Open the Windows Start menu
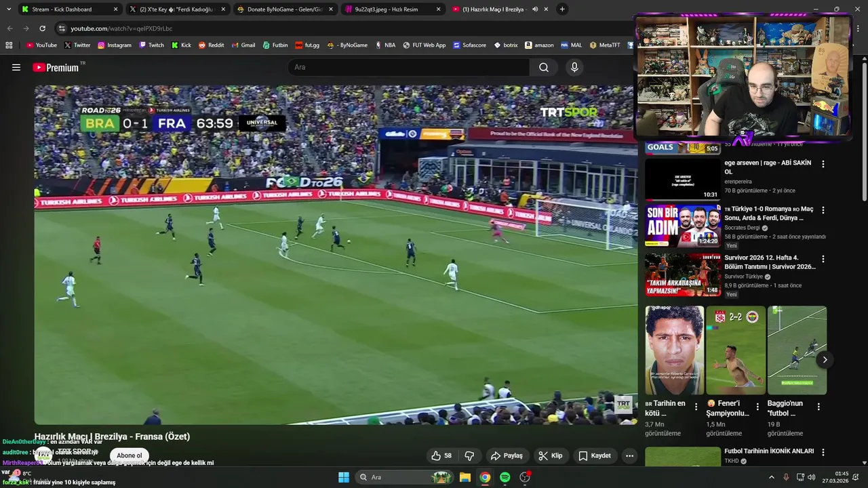This screenshot has height=488, width=868. 344,477
